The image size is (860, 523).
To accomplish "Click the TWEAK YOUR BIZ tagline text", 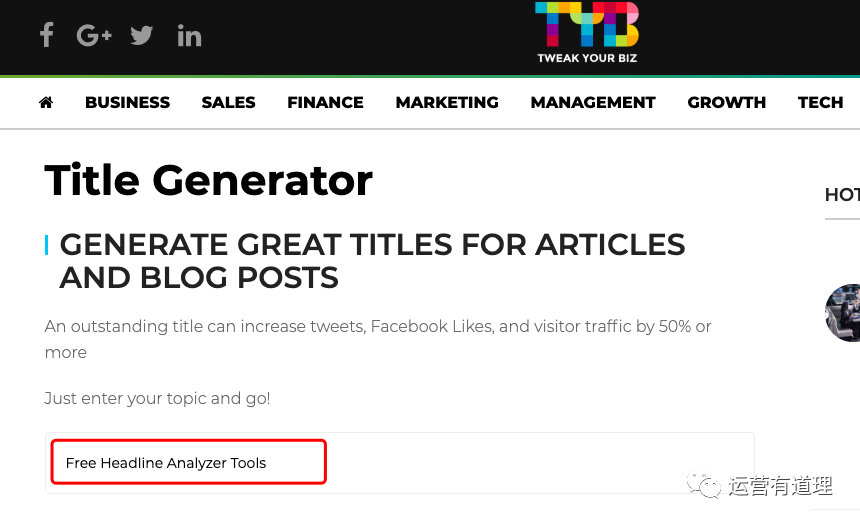I will point(587,58).
